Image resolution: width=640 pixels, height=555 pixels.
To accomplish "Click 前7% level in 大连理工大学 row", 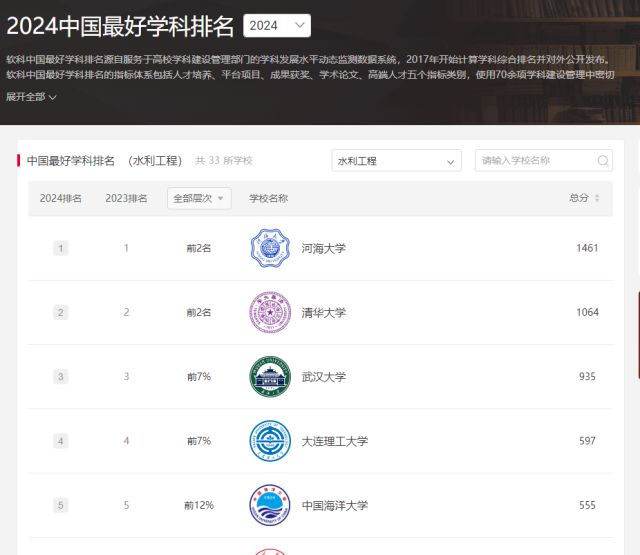I will pyautogui.click(x=199, y=441).
